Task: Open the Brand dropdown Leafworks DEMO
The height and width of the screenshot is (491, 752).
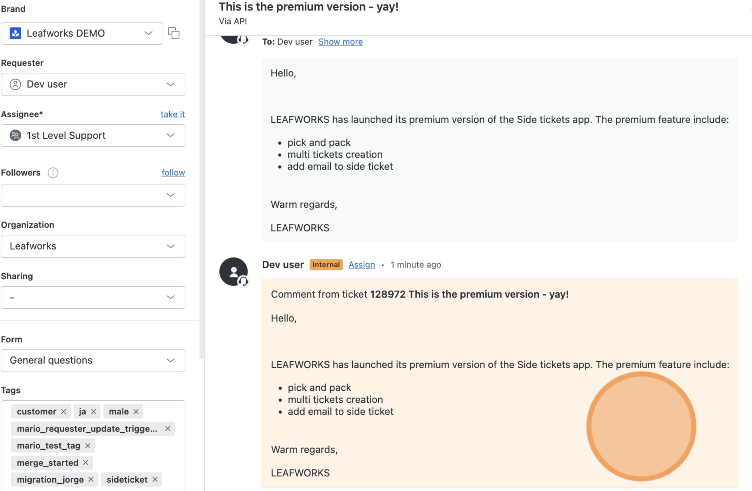Action: pyautogui.click(x=82, y=34)
